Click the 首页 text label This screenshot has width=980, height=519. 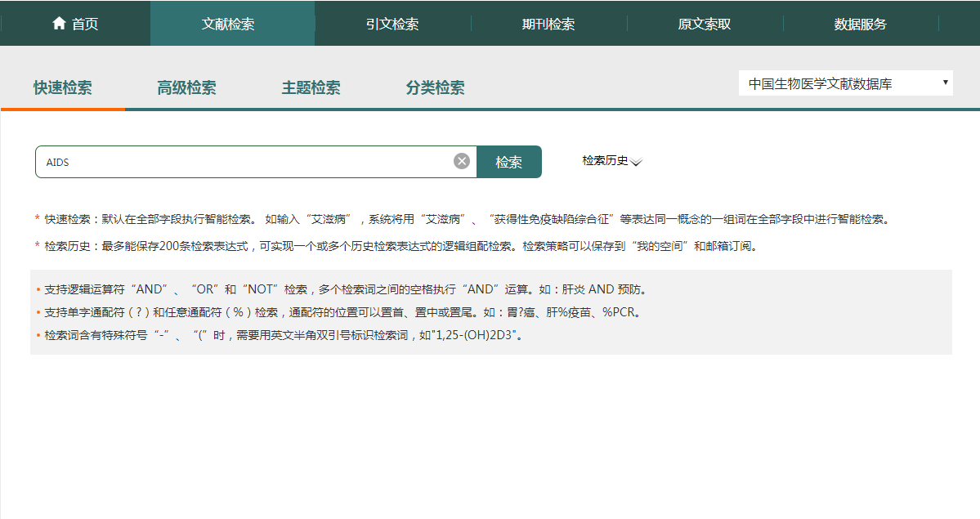click(x=85, y=24)
